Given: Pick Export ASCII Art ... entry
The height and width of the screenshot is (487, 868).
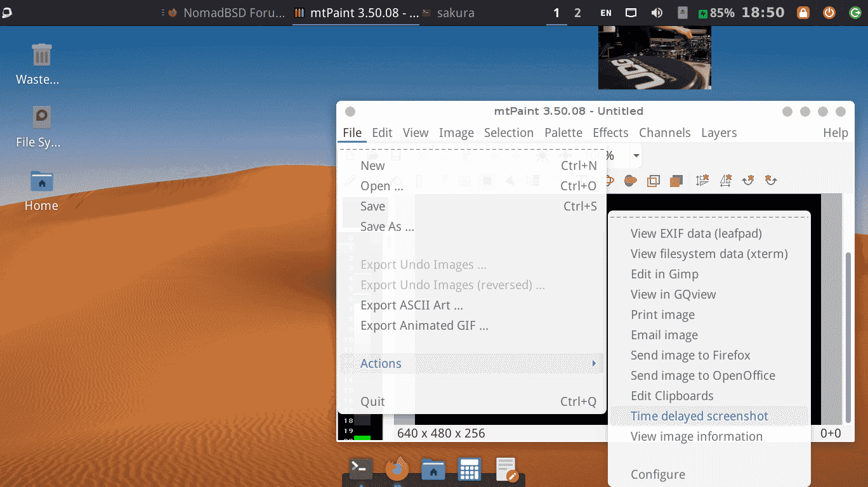Looking at the screenshot, I should 472,305.
